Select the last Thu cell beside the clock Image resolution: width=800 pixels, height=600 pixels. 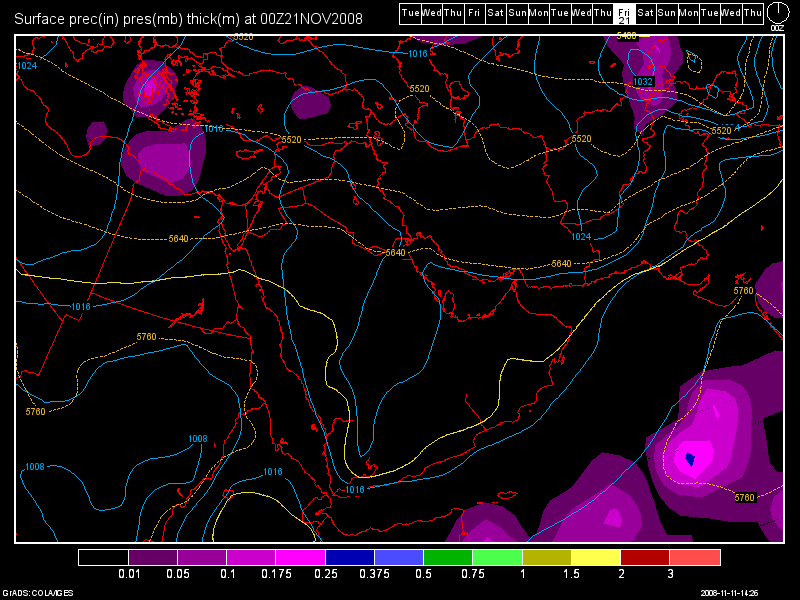753,12
